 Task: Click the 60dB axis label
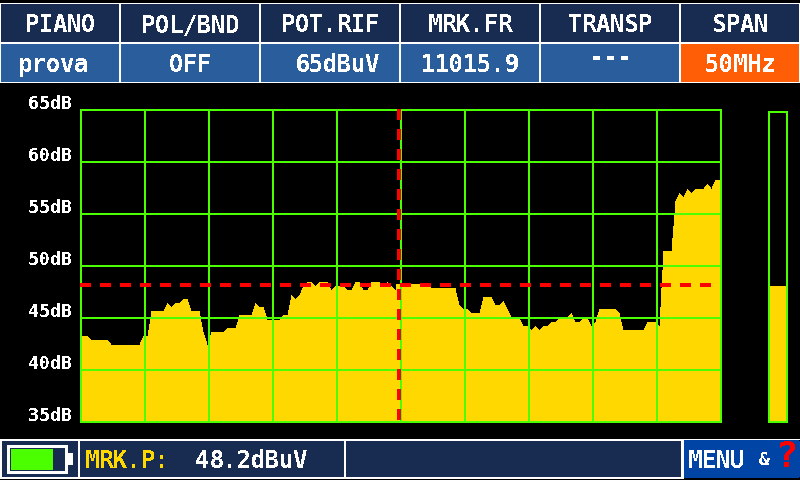(50, 155)
